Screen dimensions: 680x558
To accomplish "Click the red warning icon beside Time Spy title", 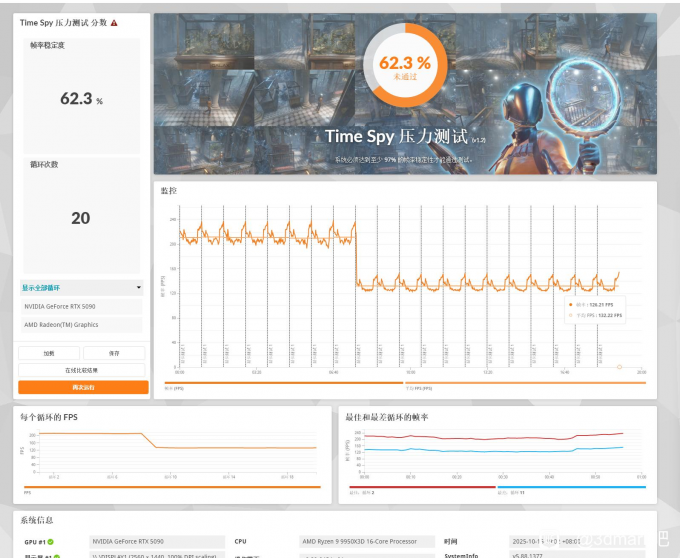I will coord(114,23).
